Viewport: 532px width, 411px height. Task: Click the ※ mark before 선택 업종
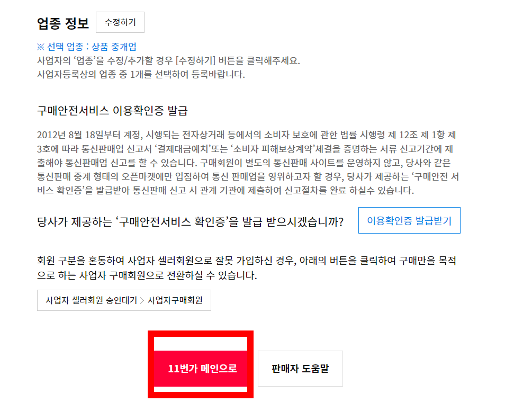(x=41, y=47)
